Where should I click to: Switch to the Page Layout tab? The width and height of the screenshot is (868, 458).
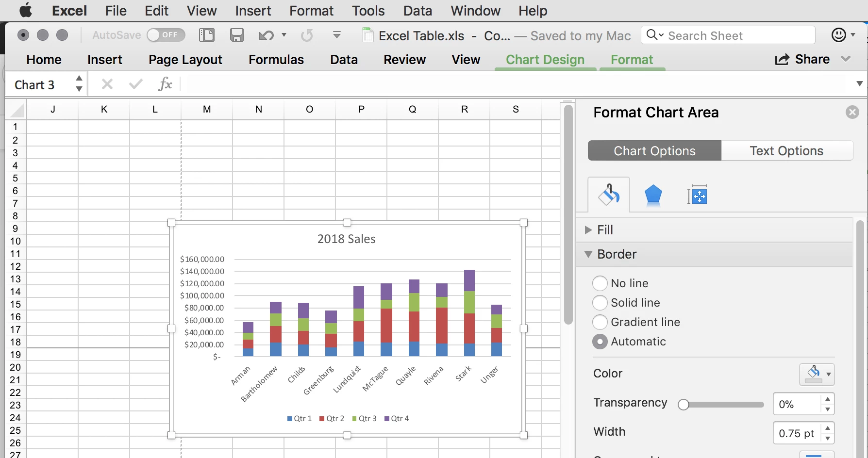tap(185, 60)
